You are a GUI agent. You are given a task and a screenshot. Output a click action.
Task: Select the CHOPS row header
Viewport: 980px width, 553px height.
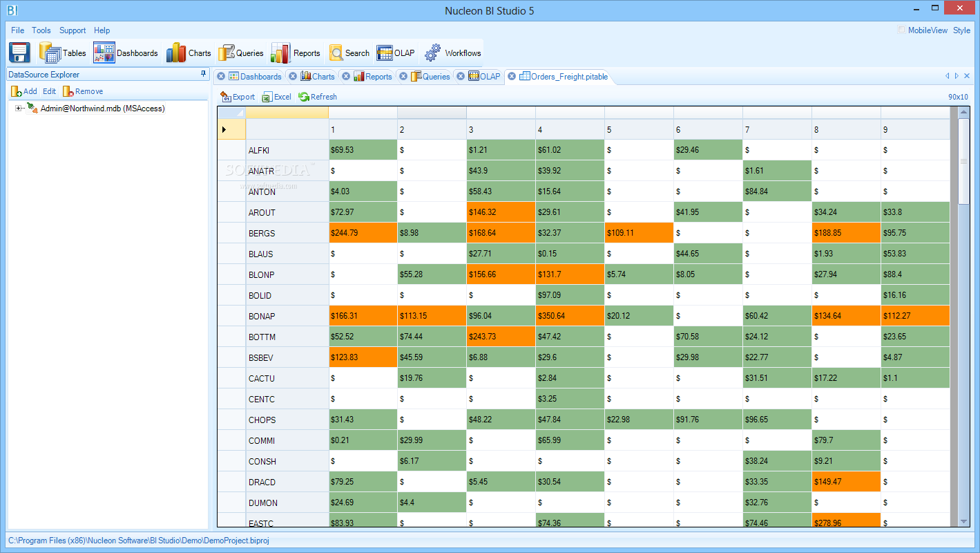coord(287,420)
